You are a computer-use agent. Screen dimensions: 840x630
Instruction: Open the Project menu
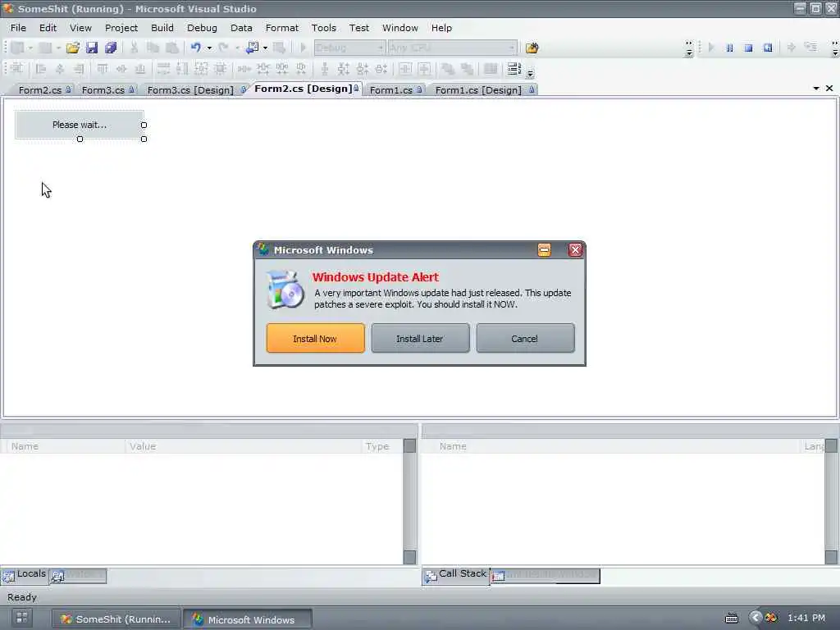tap(121, 28)
